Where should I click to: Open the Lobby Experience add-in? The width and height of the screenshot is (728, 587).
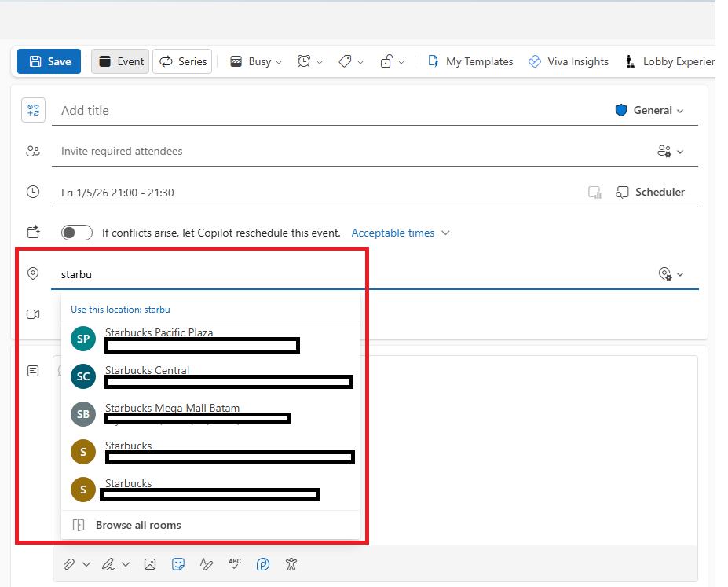pos(670,61)
